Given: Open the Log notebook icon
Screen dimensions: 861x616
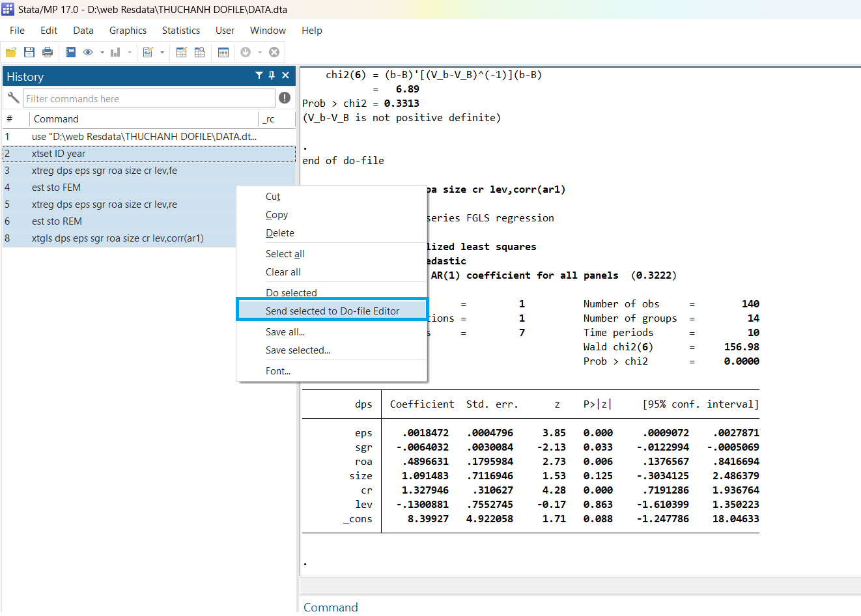Looking at the screenshot, I should click(70, 52).
